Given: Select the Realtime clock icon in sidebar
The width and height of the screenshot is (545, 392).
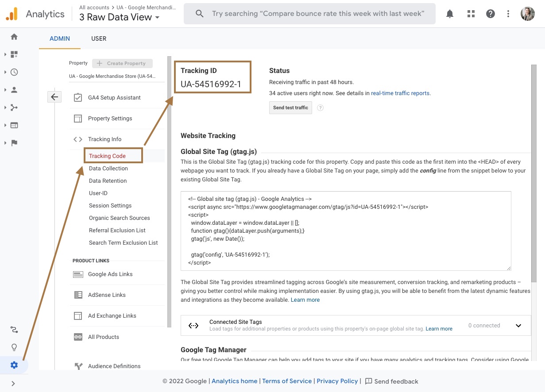Looking at the screenshot, I should [14, 71].
